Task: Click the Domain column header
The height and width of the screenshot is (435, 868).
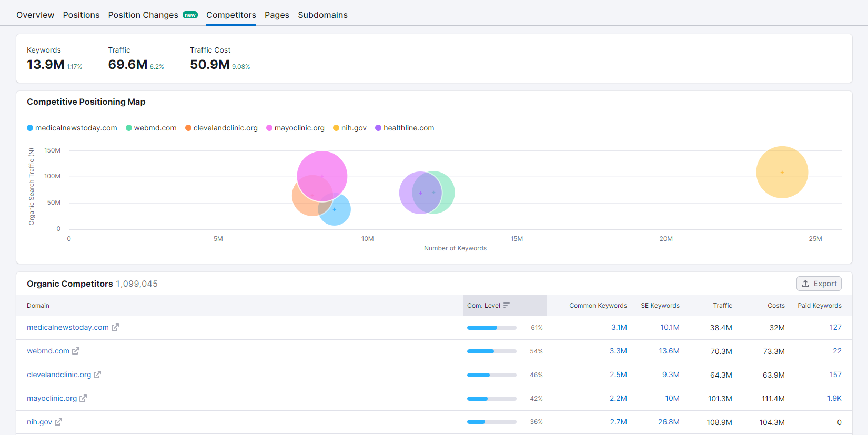Action: click(x=38, y=306)
